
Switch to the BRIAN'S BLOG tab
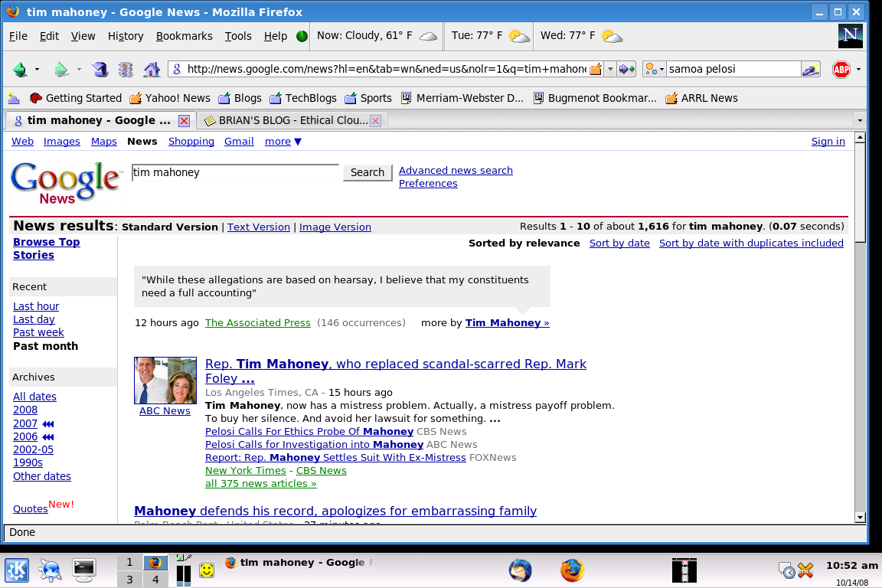coord(292,120)
